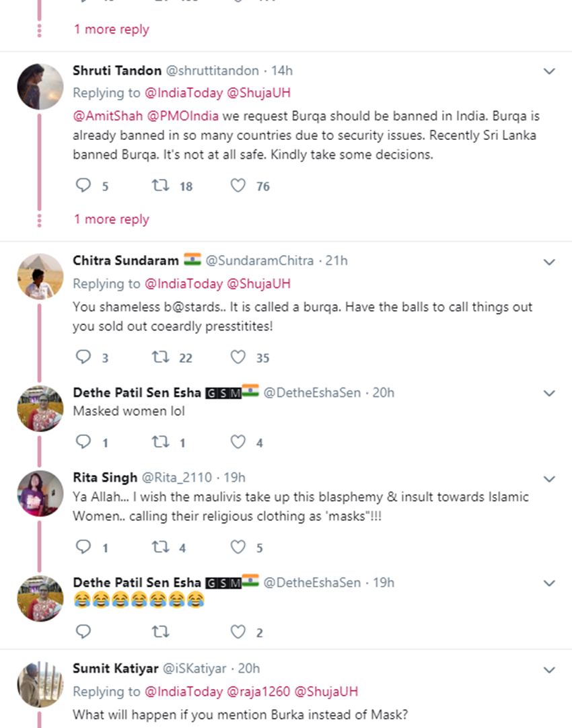The image size is (572, 728).
Task: Open Chitra Sundaram's profile picture
Action: click(x=40, y=277)
